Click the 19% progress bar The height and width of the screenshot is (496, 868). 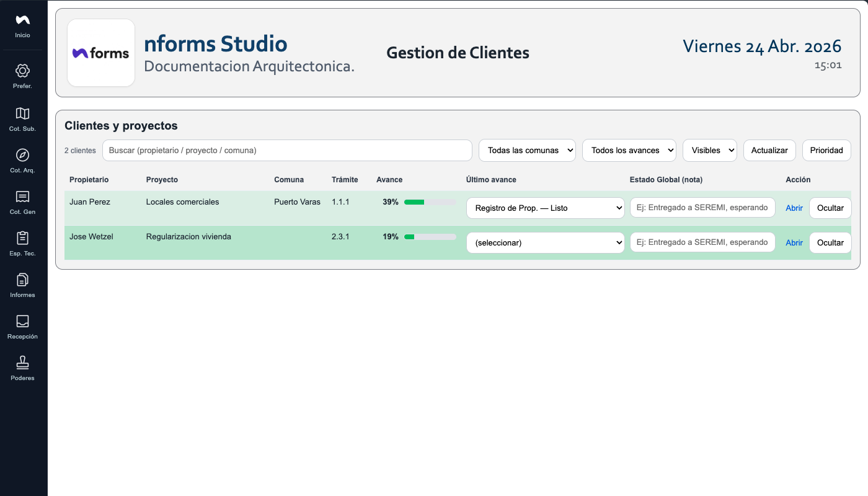[430, 237]
